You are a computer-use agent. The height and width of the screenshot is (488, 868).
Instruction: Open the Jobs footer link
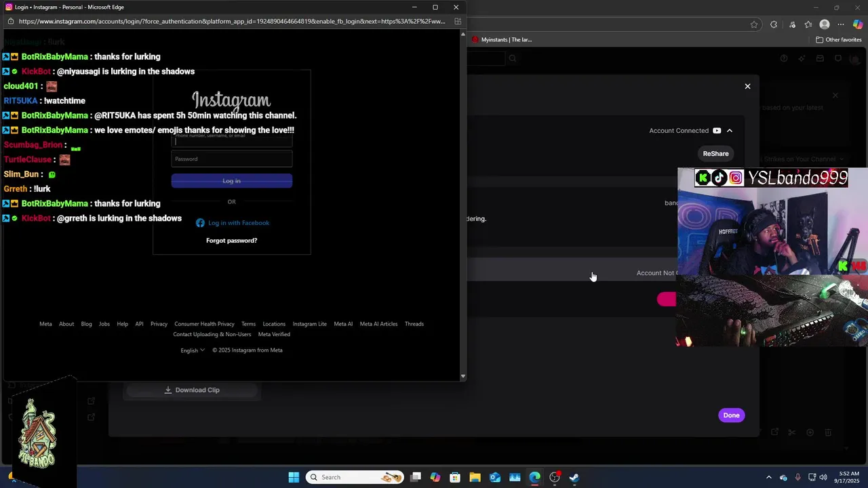click(104, 324)
